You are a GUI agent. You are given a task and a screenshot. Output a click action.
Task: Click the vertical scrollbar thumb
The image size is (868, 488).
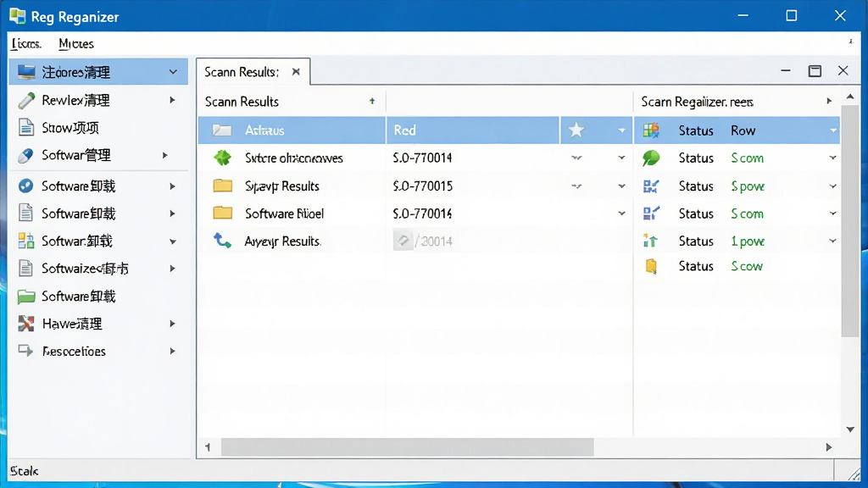tap(849, 221)
